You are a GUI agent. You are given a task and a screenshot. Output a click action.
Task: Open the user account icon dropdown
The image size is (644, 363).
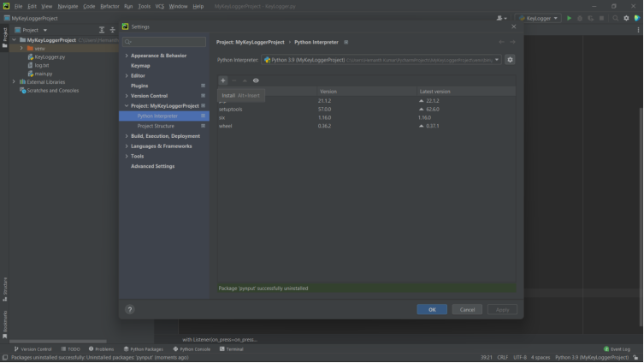click(x=501, y=18)
